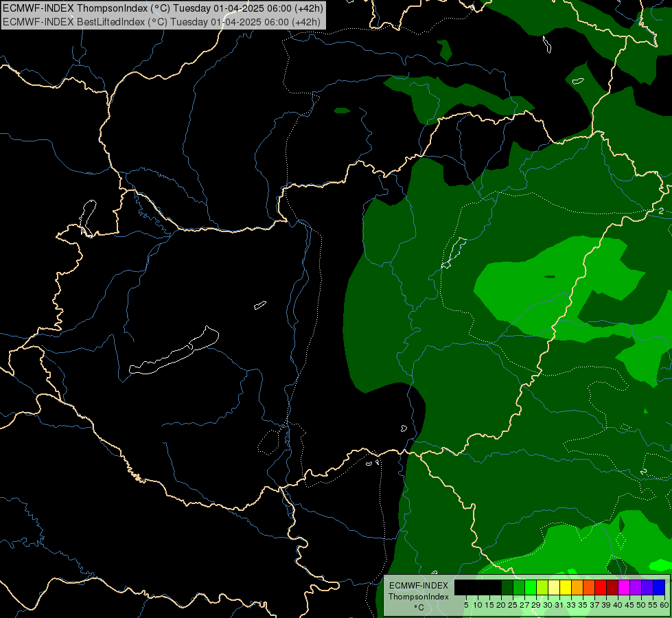672x618 pixels.
Task: Pick the orange-red 35–37 legend swatch
Action: pyautogui.click(x=589, y=587)
